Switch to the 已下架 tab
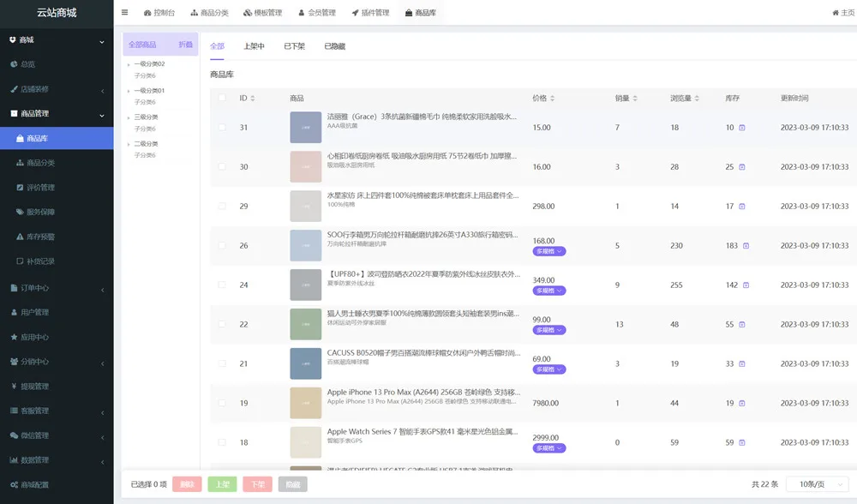The width and height of the screenshot is (857, 504). [294, 46]
